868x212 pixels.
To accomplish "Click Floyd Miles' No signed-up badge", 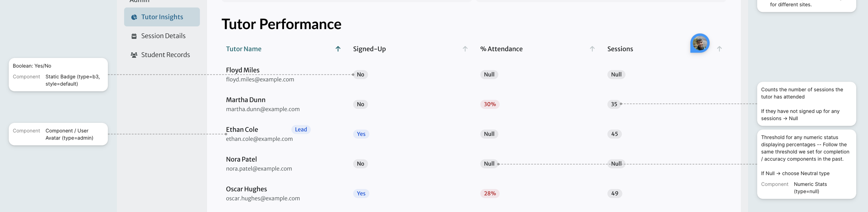I will click(360, 75).
